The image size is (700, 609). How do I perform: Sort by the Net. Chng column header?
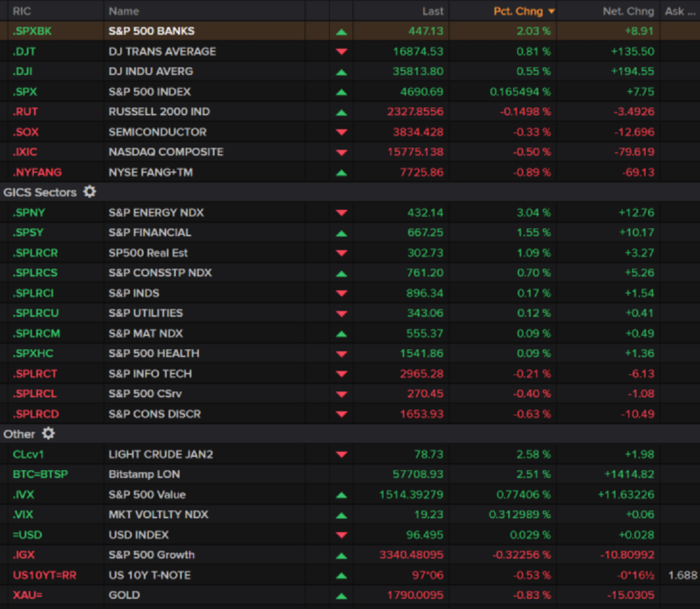[x=628, y=11]
